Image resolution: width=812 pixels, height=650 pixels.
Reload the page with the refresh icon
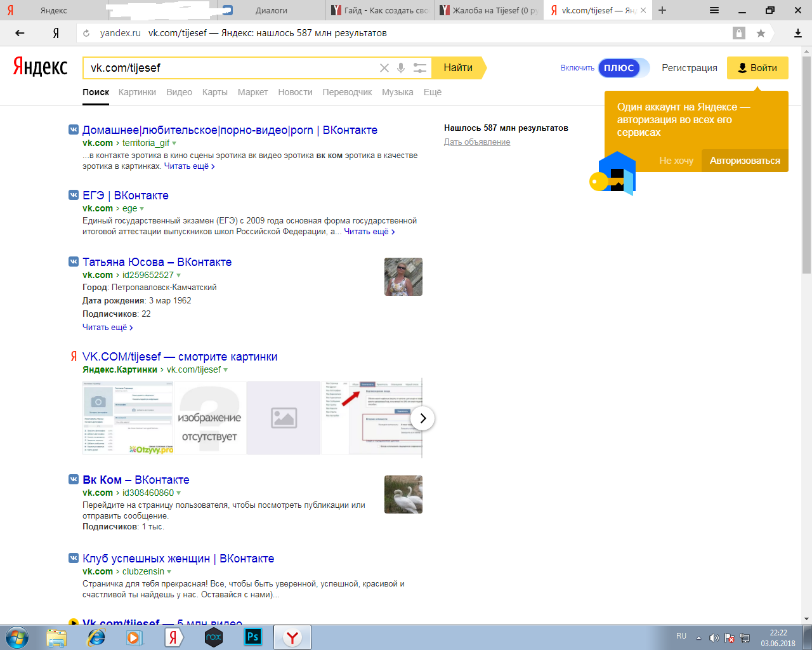[86, 33]
